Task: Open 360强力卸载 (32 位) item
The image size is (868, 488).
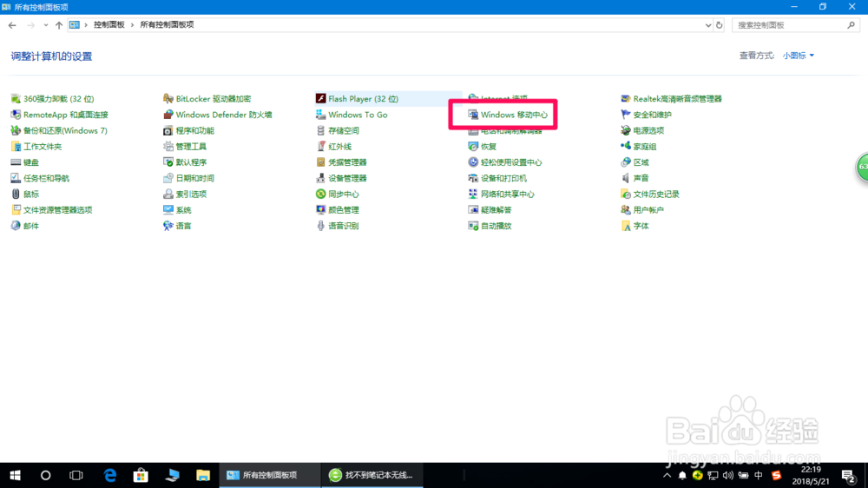Action: 53,99
